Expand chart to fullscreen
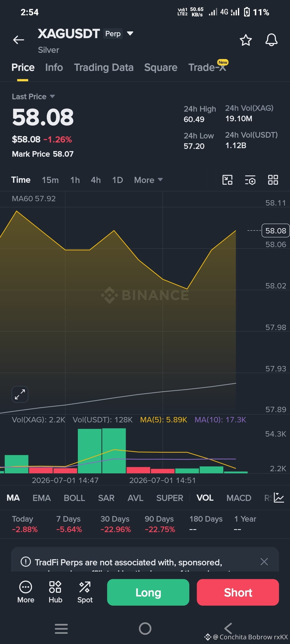This screenshot has height=644, width=290. tap(20, 394)
